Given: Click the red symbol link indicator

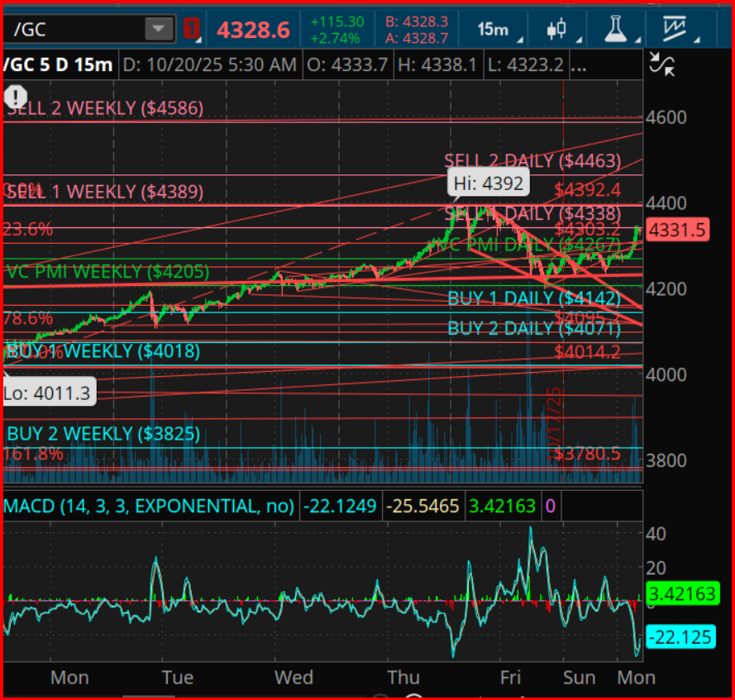Looking at the screenshot, I should click(192, 30).
